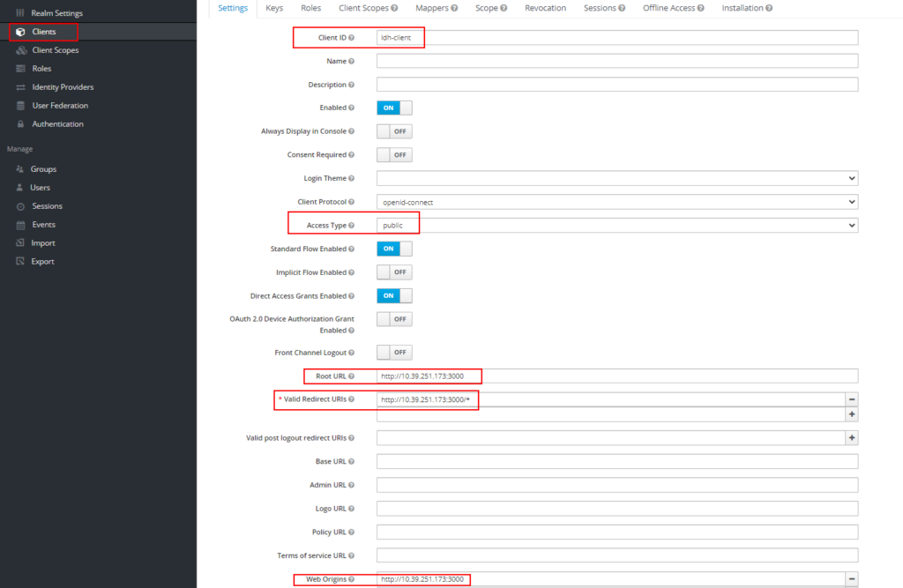Switch to the Mappers tab
903x588 pixels.
pos(431,7)
